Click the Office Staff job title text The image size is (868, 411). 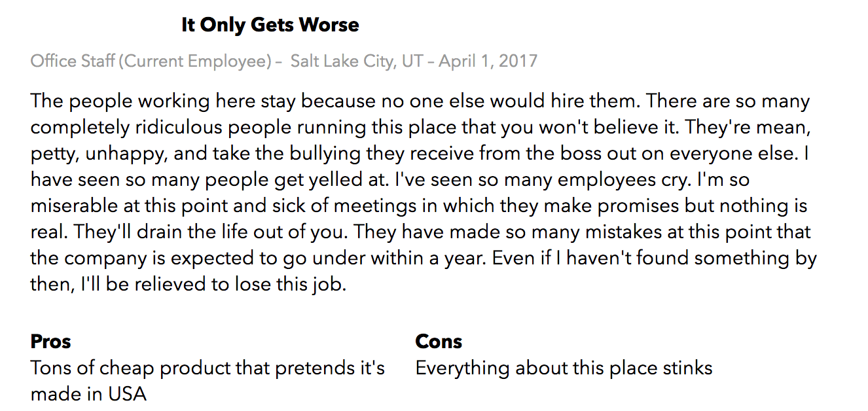point(73,62)
